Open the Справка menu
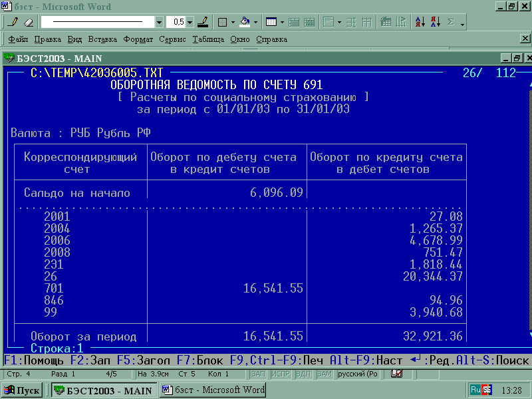The width and height of the screenshot is (532, 399). (271, 39)
